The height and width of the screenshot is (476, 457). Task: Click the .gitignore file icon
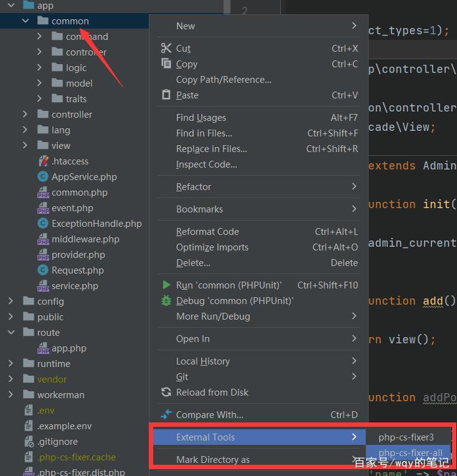point(29,442)
